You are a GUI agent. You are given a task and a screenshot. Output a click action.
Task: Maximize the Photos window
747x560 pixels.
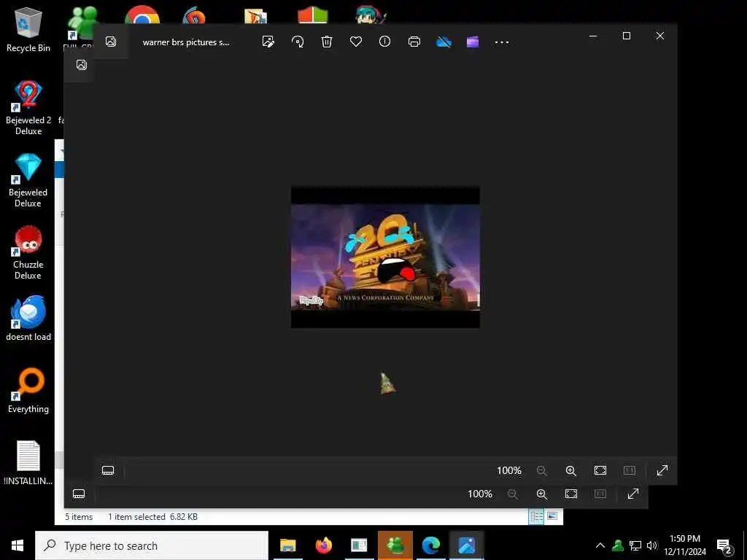point(627,36)
